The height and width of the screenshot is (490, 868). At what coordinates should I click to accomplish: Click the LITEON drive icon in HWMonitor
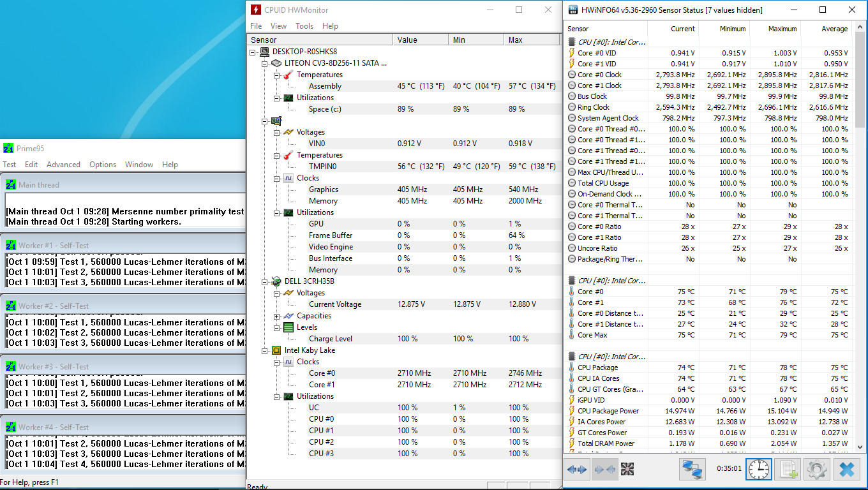pos(276,63)
